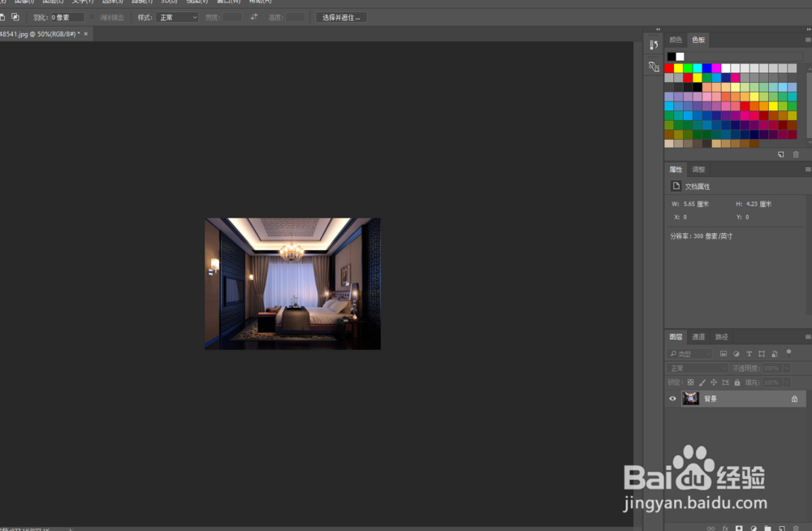Select the 背景 layer name
This screenshot has height=531, width=812.
click(x=710, y=399)
